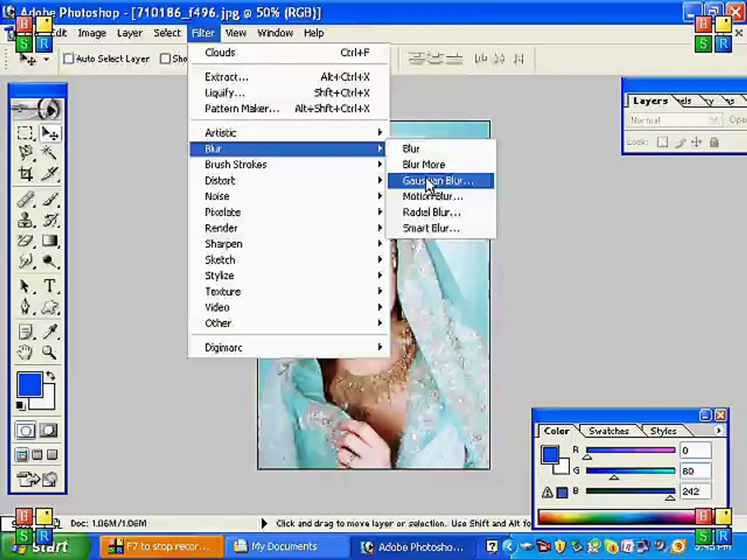Screen dimensions: 747x560
Task: Select the Magic Wand tool
Action: click(x=49, y=153)
